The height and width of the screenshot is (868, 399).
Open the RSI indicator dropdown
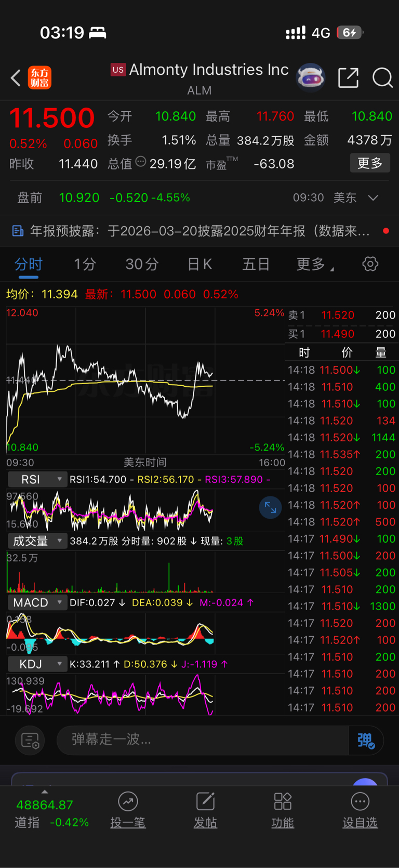[x=37, y=479]
